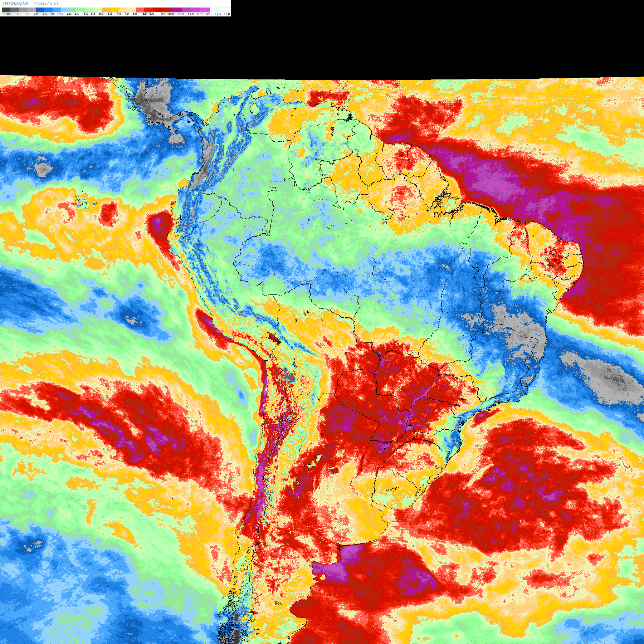Click the 7.0 legend value
This screenshot has height=644, width=644.
pyautogui.click(x=119, y=14)
